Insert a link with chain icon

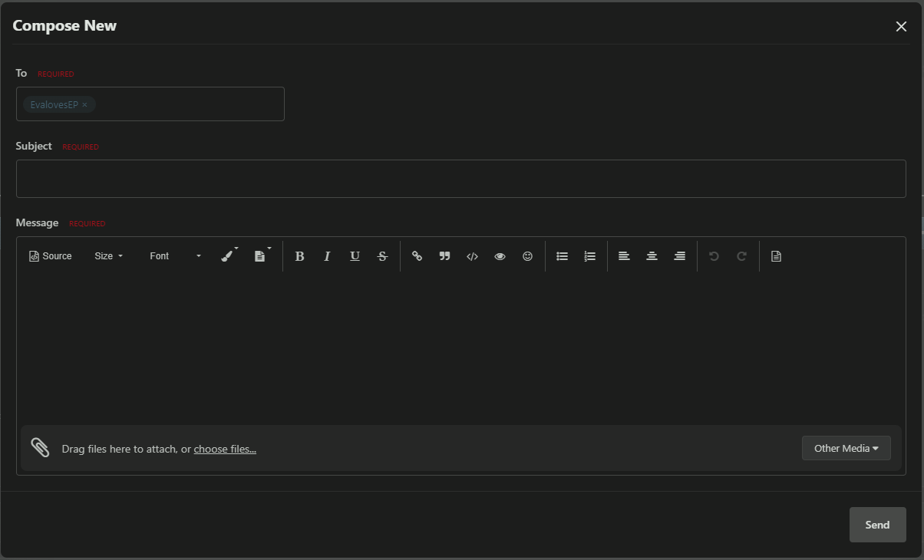[417, 256]
